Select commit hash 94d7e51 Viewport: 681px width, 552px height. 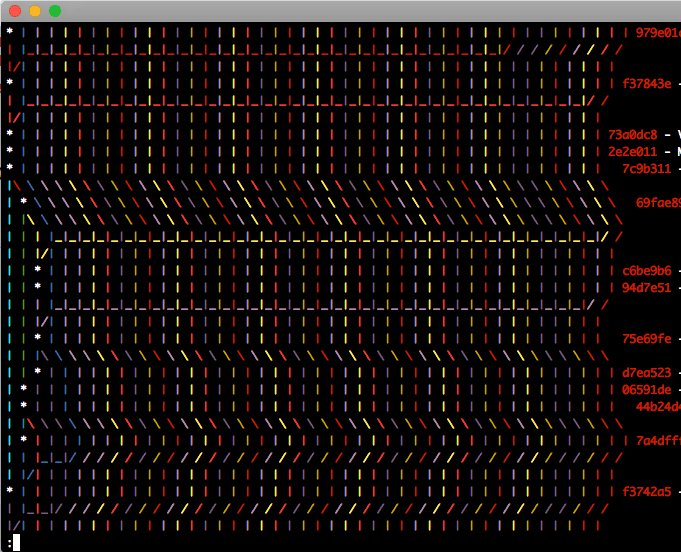pyautogui.click(x=646, y=288)
